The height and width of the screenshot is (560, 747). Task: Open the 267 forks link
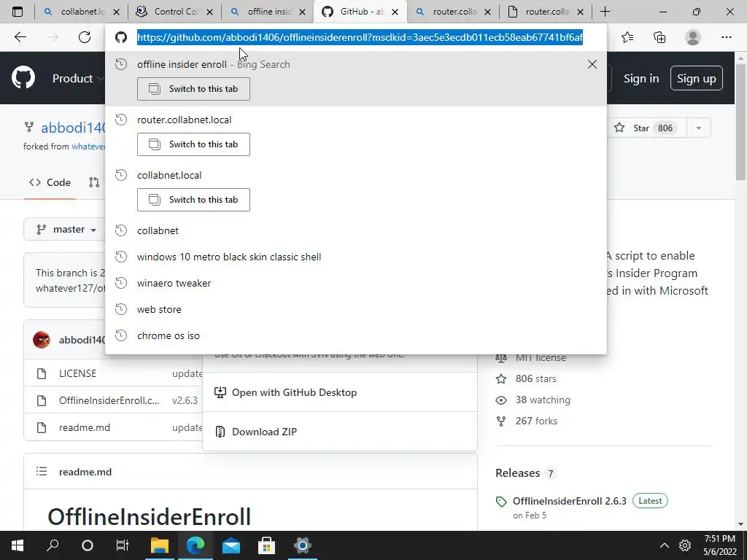coord(536,421)
